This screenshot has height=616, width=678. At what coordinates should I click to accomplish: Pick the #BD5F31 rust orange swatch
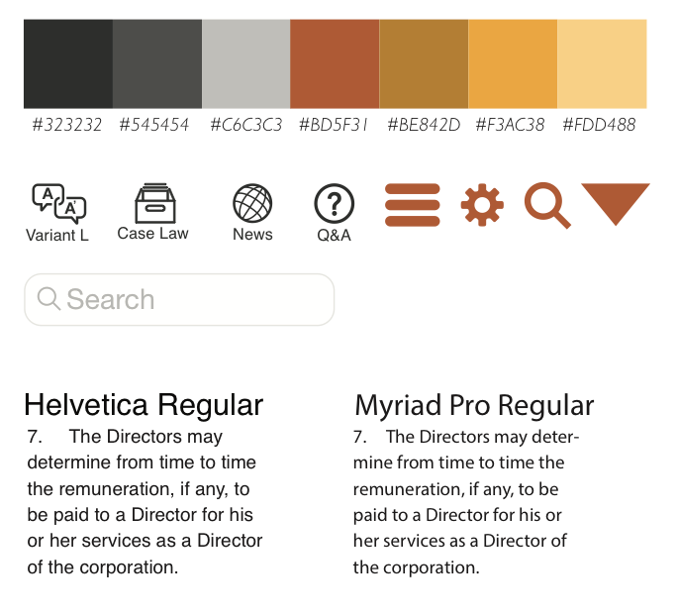335,63
